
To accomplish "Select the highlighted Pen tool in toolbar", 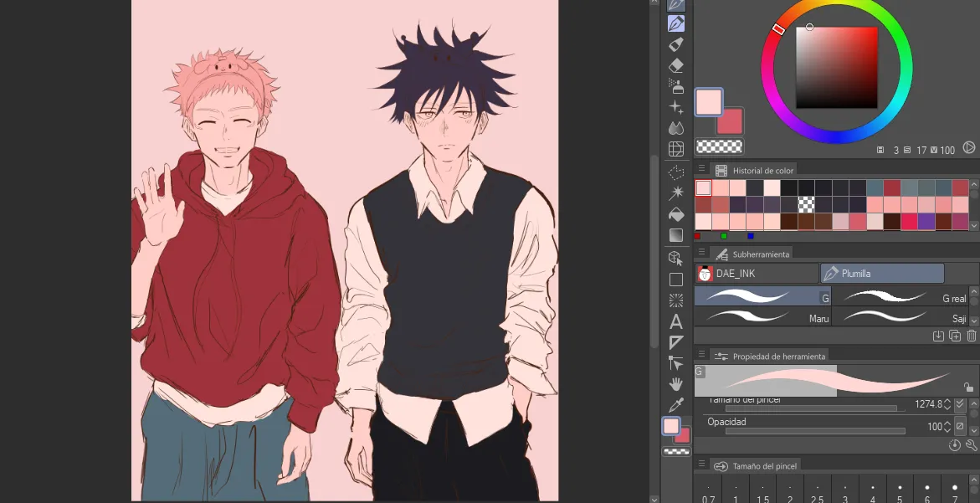I will pyautogui.click(x=675, y=23).
